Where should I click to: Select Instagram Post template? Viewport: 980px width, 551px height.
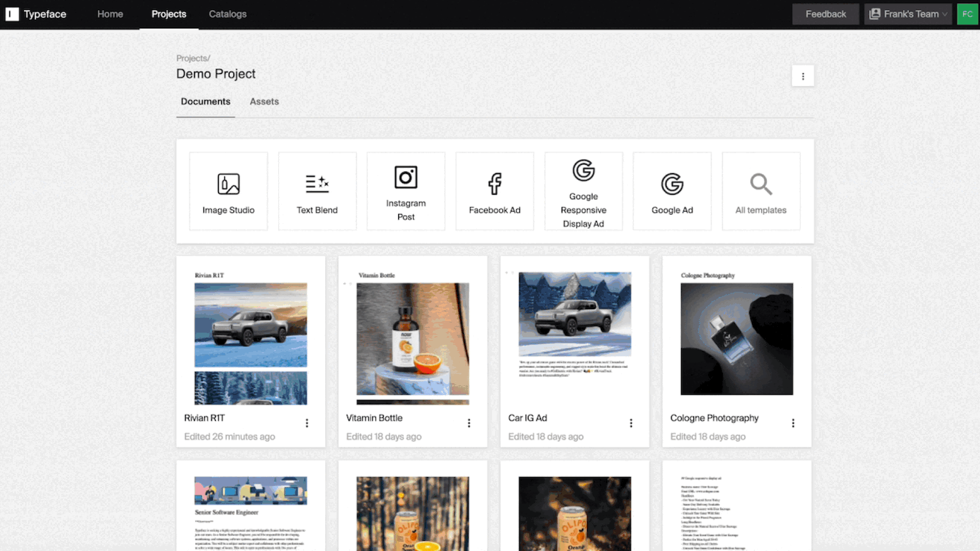[405, 190]
